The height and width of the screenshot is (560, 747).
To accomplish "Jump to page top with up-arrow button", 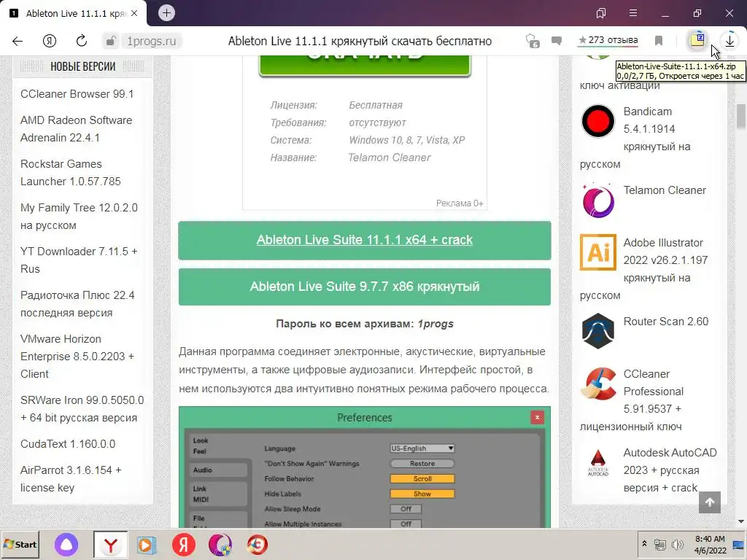I will pyautogui.click(x=709, y=502).
